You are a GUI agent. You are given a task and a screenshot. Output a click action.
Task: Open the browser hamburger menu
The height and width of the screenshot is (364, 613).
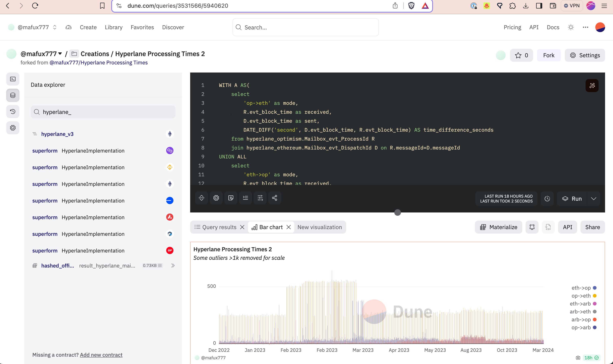pyautogui.click(x=604, y=6)
